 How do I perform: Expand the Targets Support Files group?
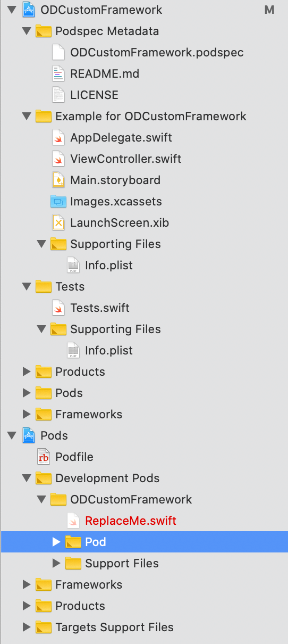pos(27,627)
